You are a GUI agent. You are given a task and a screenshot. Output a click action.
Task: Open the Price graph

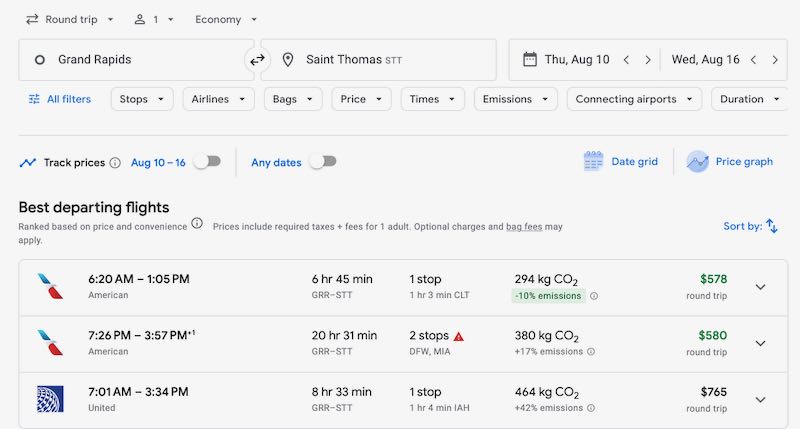[730, 162]
